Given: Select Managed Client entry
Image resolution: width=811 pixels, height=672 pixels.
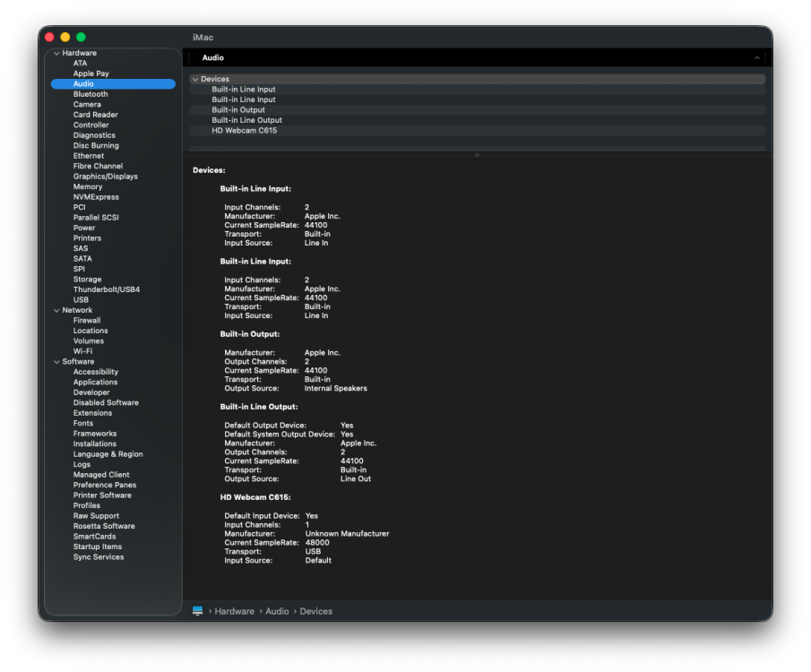Looking at the screenshot, I should tap(101, 475).
